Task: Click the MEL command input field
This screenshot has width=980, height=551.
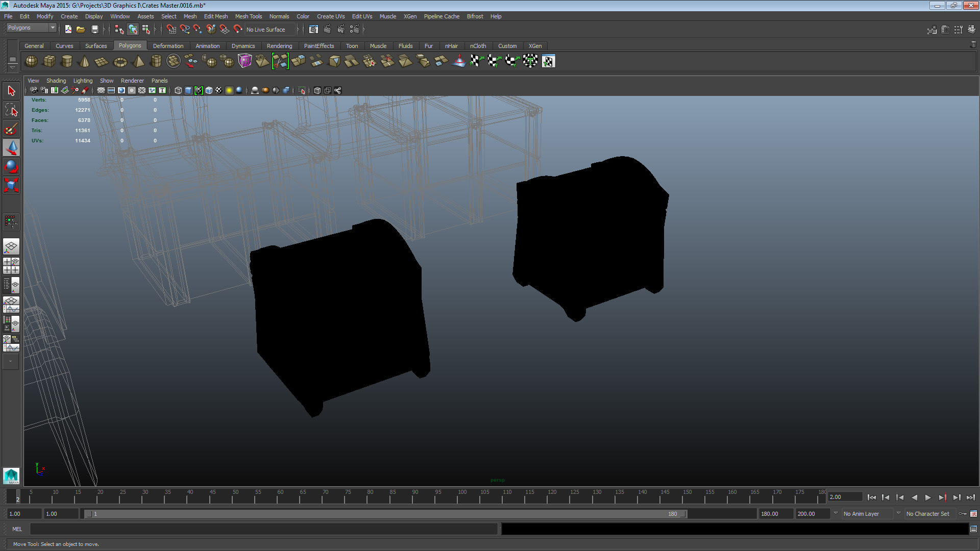Action: tap(263, 529)
